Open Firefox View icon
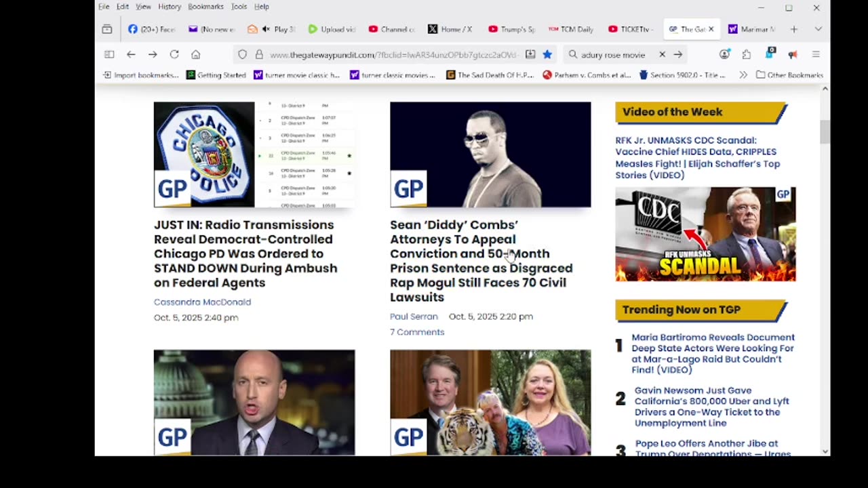Image resolution: width=868 pixels, height=488 pixels. pos(107,29)
